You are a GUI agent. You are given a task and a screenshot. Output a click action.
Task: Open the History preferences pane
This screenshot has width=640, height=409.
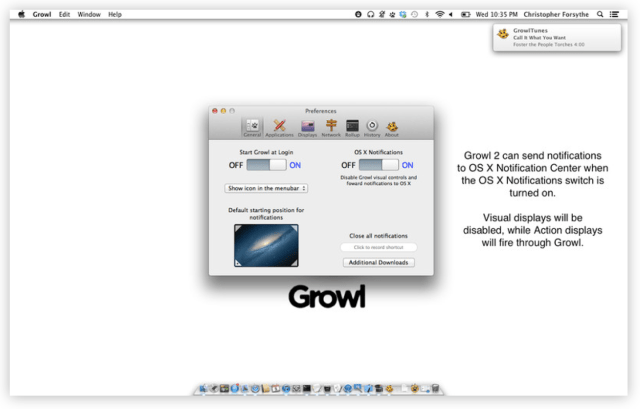click(x=372, y=128)
